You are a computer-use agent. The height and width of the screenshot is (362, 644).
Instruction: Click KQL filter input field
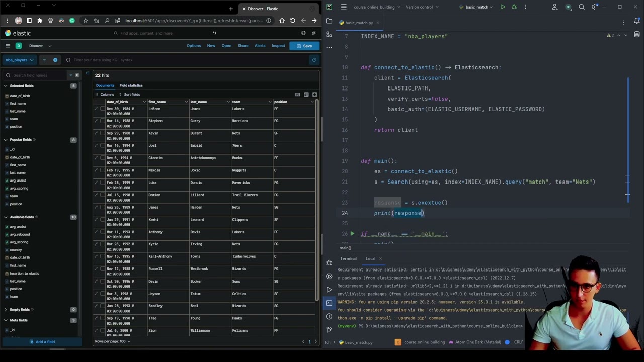(x=186, y=60)
